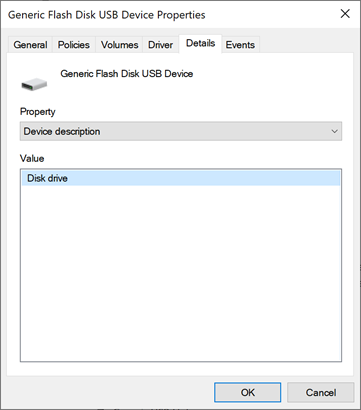Confirm with the OK button
The width and height of the screenshot is (361, 410).
tap(248, 392)
